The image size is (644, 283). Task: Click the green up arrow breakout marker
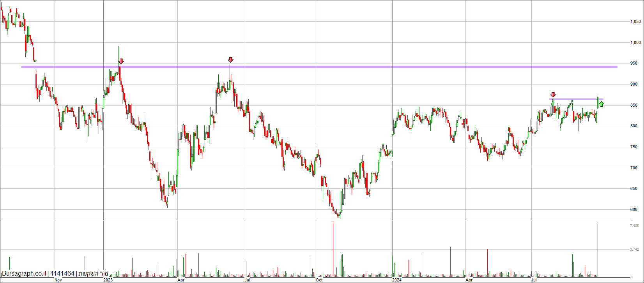point(602,104)
